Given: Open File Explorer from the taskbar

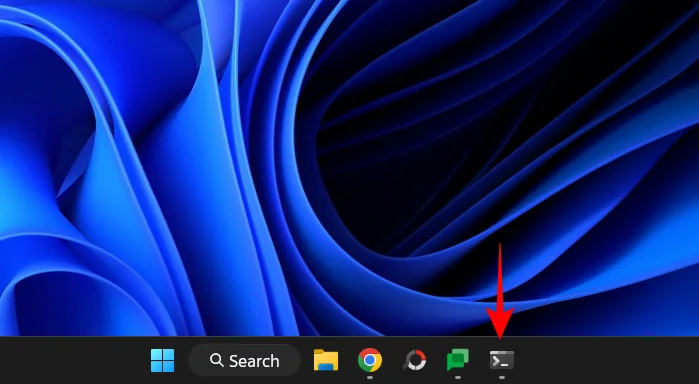Looking at the screenshot, I should click(326, 360).
